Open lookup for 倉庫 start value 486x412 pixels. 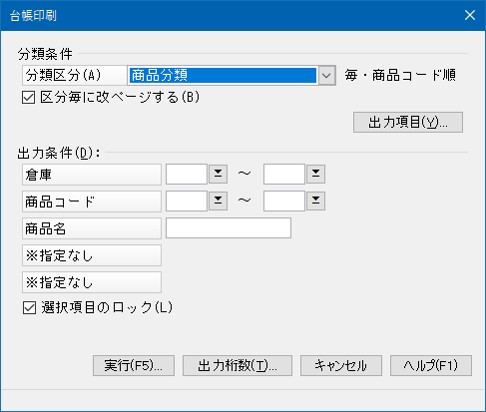(x=218, y=174)
